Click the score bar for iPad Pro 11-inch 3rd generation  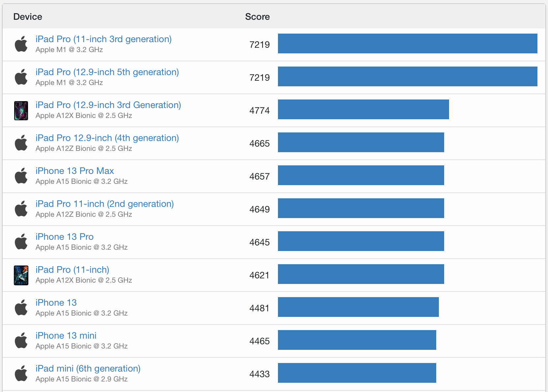click(x=408, y=43)
